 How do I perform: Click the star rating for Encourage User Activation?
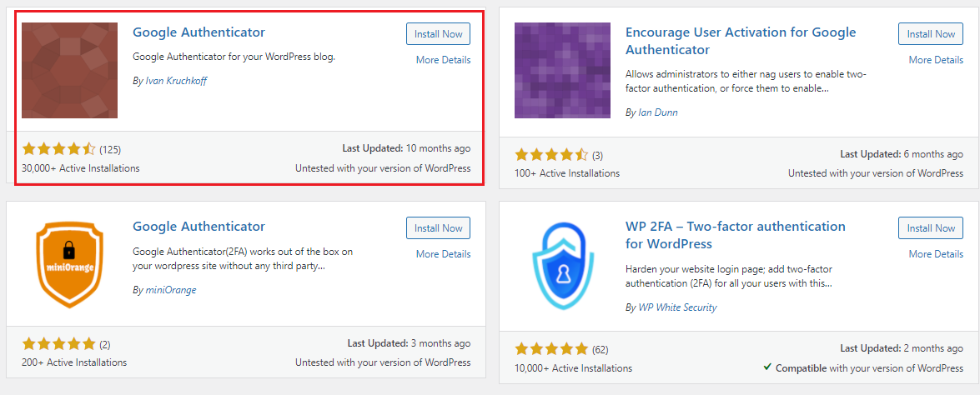coord(552,155)
